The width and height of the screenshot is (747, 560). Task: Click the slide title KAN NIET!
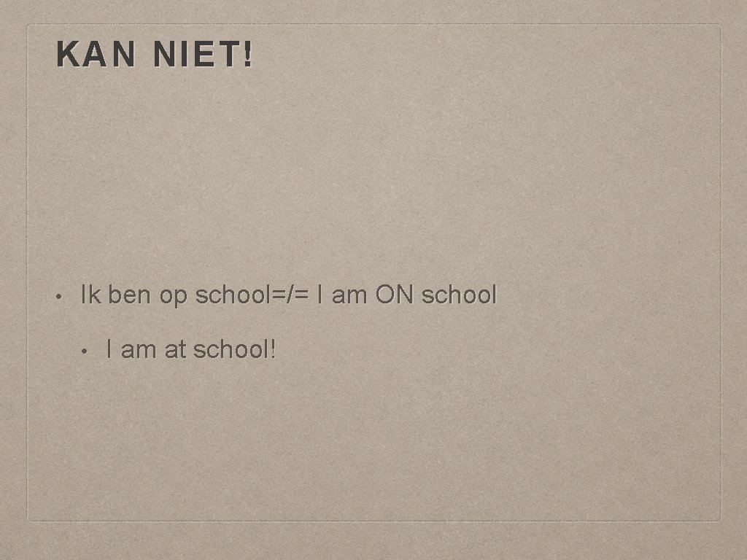click(x=155, y=55)
